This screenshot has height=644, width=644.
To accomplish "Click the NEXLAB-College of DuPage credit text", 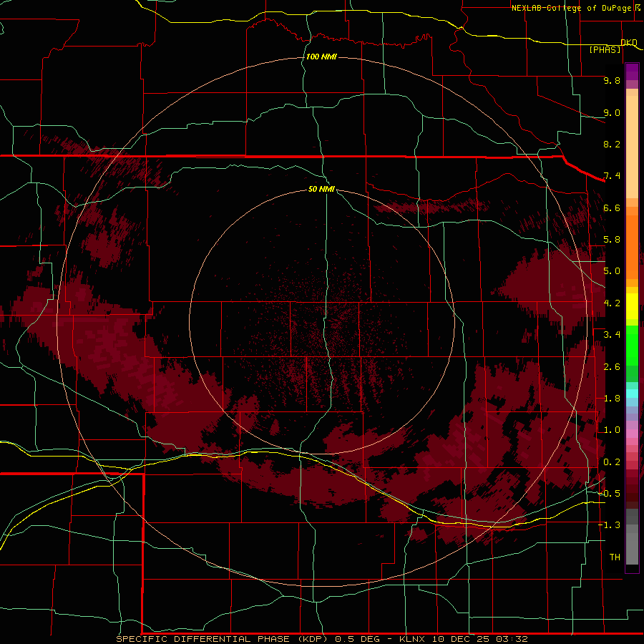I will [x=572, y=8].
